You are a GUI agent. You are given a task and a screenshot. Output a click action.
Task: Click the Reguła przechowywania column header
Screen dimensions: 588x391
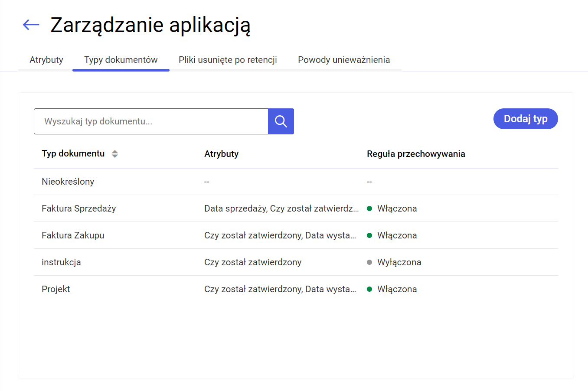point(416,154)
